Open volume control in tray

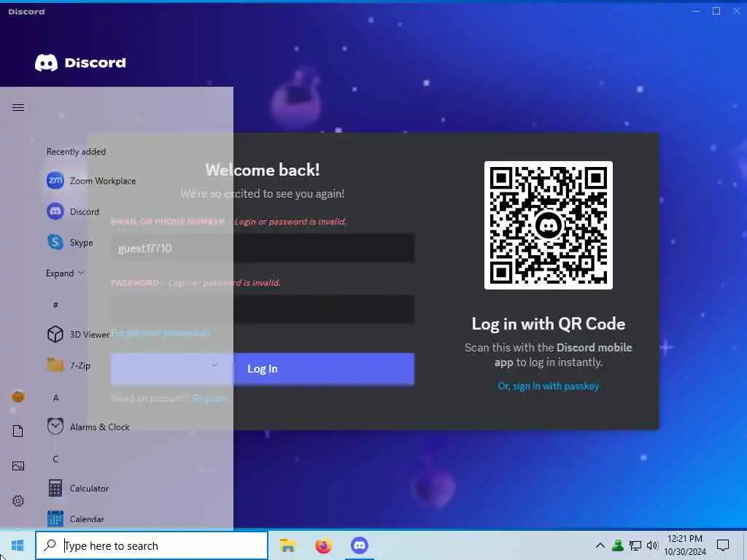(652, 545)
